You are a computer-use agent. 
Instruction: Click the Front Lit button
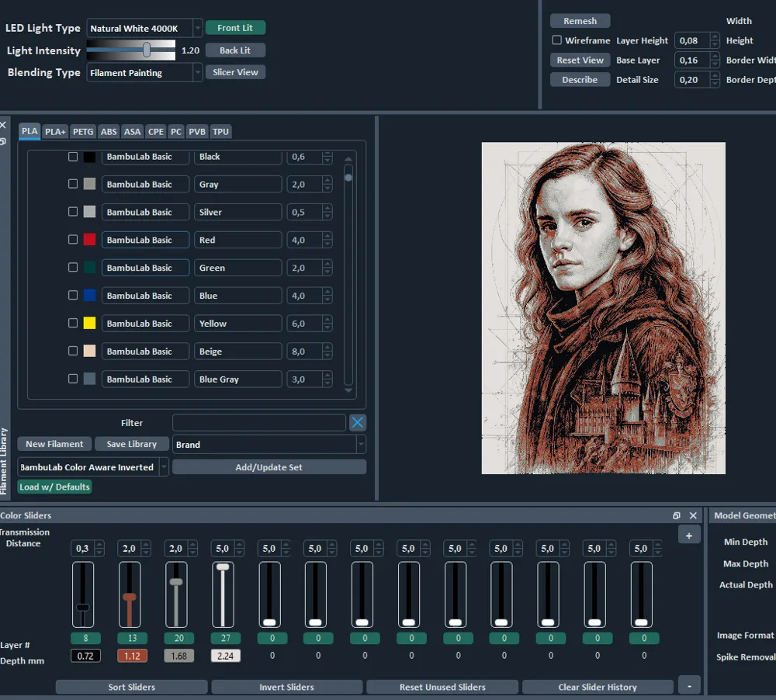[x=235, y=28]
